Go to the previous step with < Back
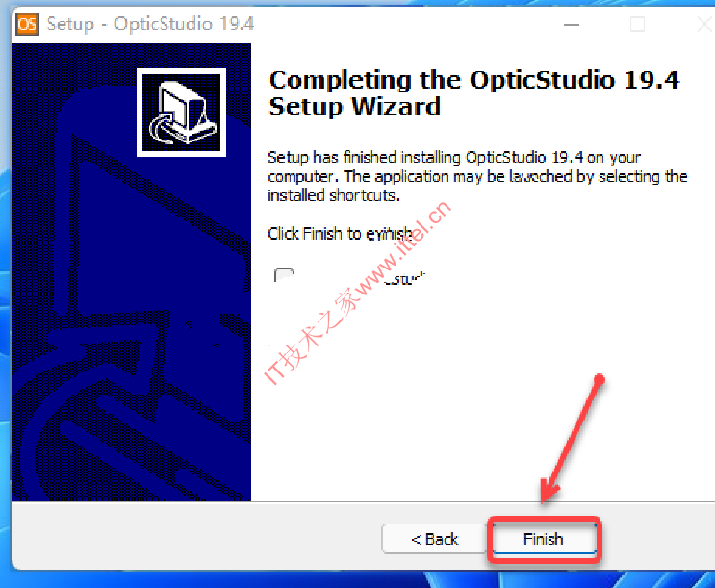 (x=434, y=539)
